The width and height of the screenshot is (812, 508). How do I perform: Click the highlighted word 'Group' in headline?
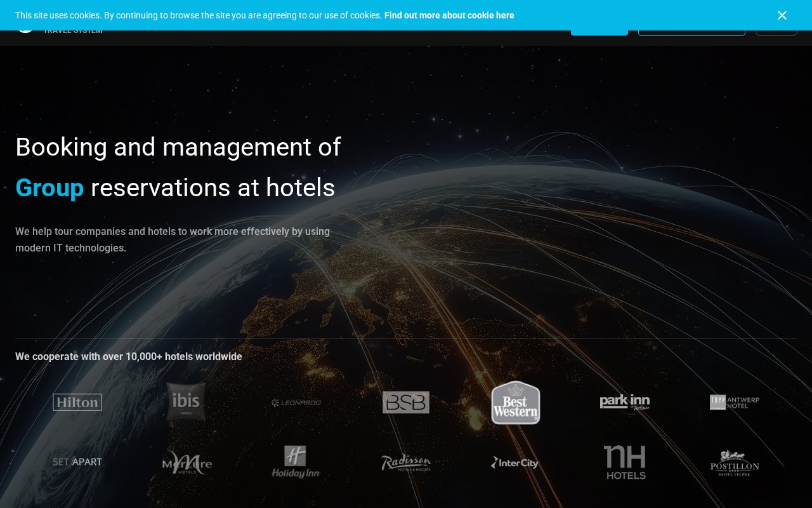coord(49,188)
